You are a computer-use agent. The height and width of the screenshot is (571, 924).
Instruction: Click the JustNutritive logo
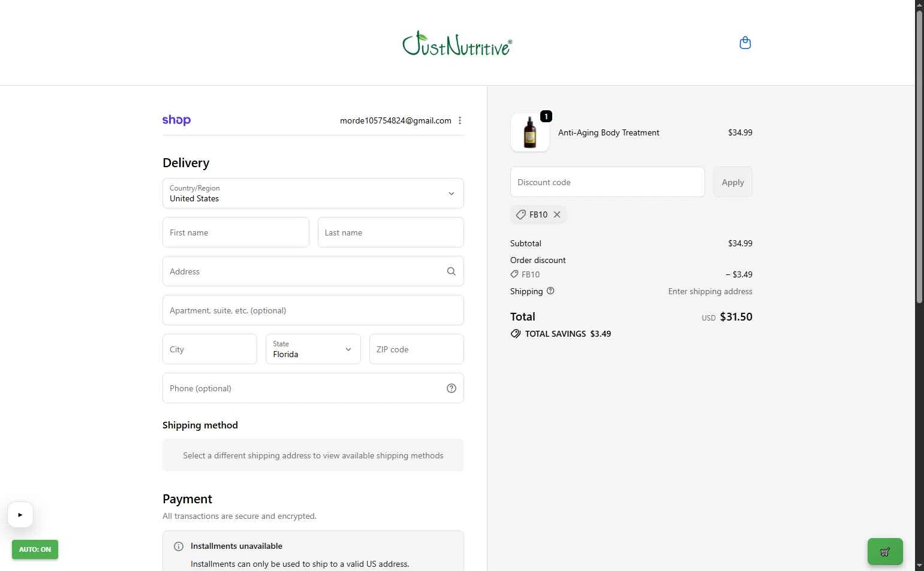(x=458, y=44)
